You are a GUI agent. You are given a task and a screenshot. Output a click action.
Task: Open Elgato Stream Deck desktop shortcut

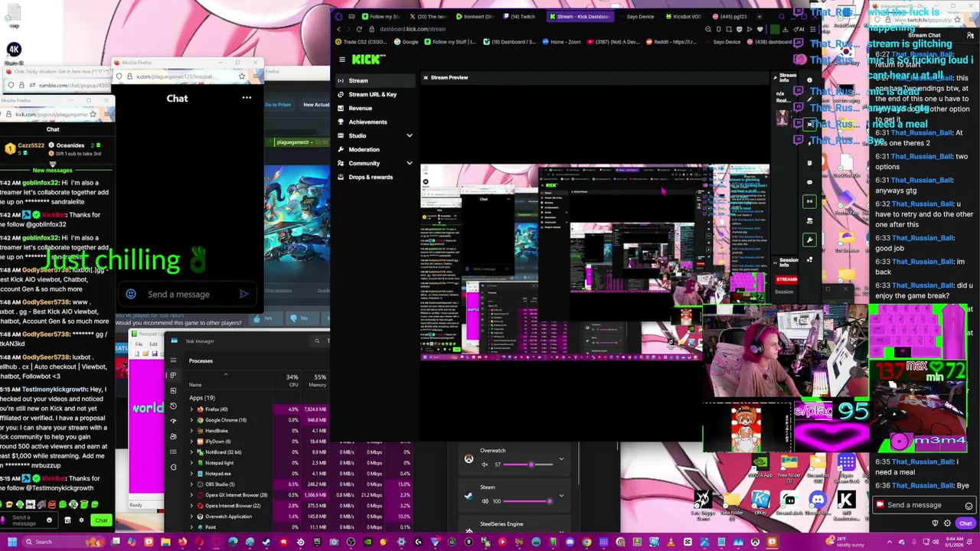[x=847, y=465]
